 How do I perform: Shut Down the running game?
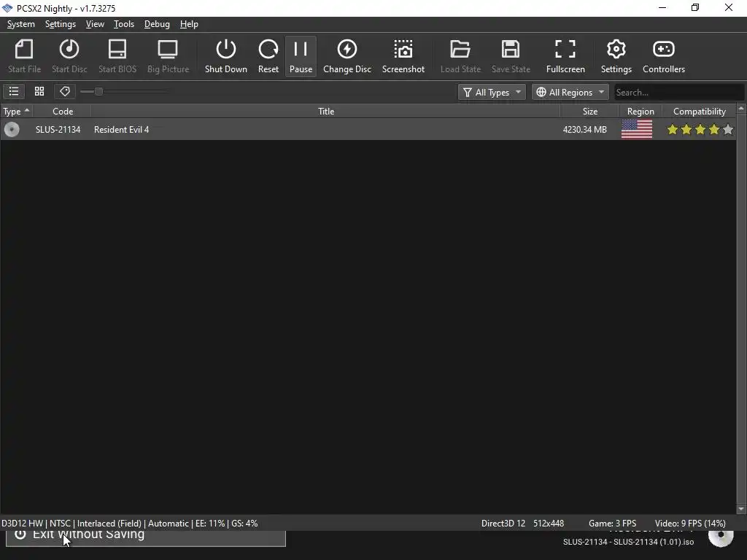(226, 56)
